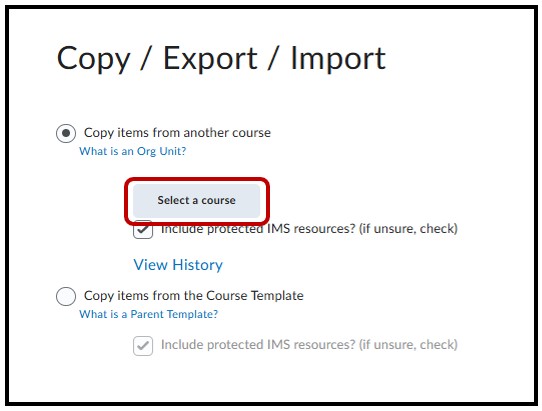542x411 pixels.
Task: Click the words 'Org Unit' in the help link
Action: (x=162, y=151)
